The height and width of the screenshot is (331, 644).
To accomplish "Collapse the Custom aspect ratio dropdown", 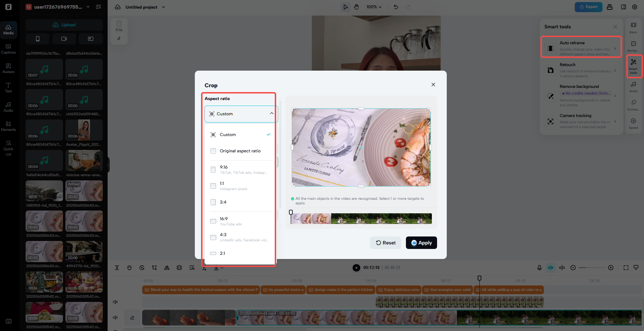I will pyautogui.click(x=272, y=113).
